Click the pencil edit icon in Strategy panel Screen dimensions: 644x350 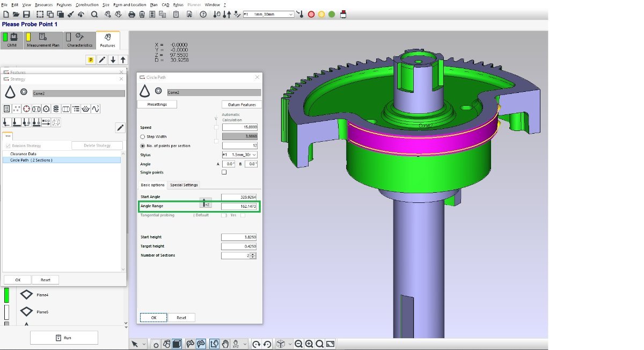(120, 127)
